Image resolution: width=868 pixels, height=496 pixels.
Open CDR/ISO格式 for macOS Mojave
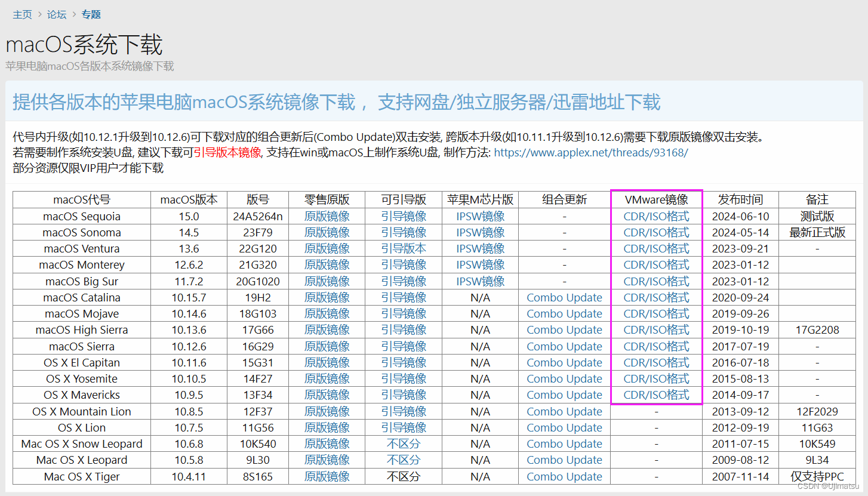[656, 313]
